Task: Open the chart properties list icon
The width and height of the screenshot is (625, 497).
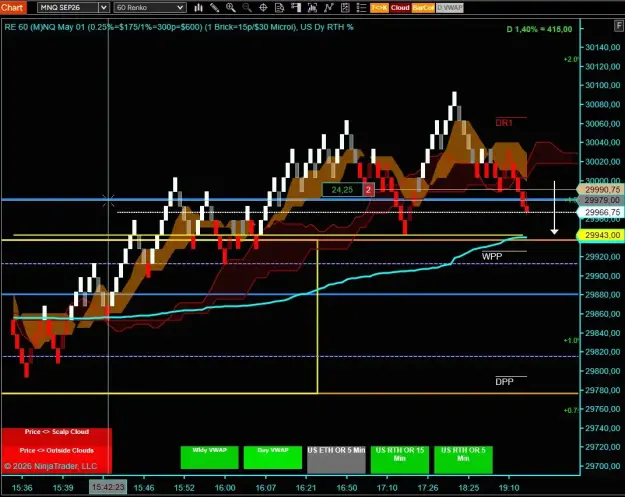Action: 361,8
